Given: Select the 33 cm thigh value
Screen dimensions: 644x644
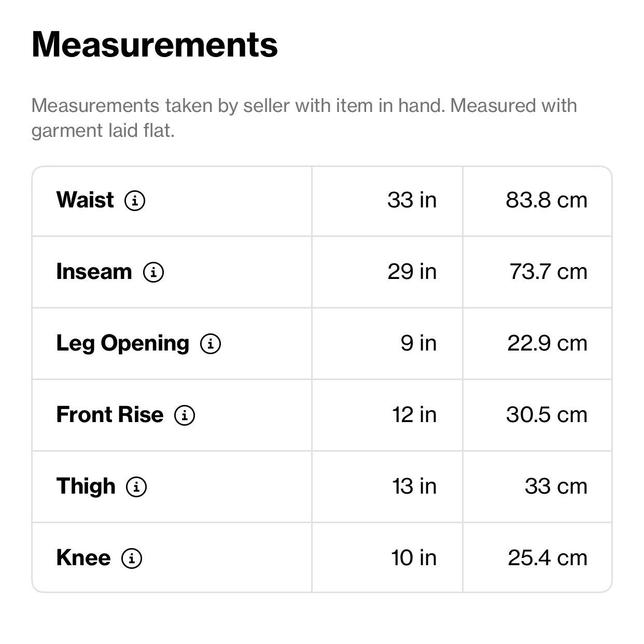Looking at the screenshot, I should (556, 486).
